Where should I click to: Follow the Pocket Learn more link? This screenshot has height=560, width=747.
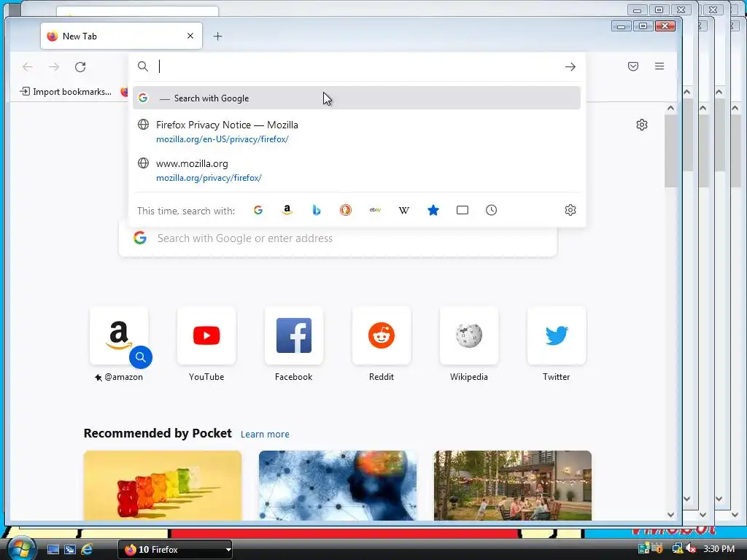(265, 435)
